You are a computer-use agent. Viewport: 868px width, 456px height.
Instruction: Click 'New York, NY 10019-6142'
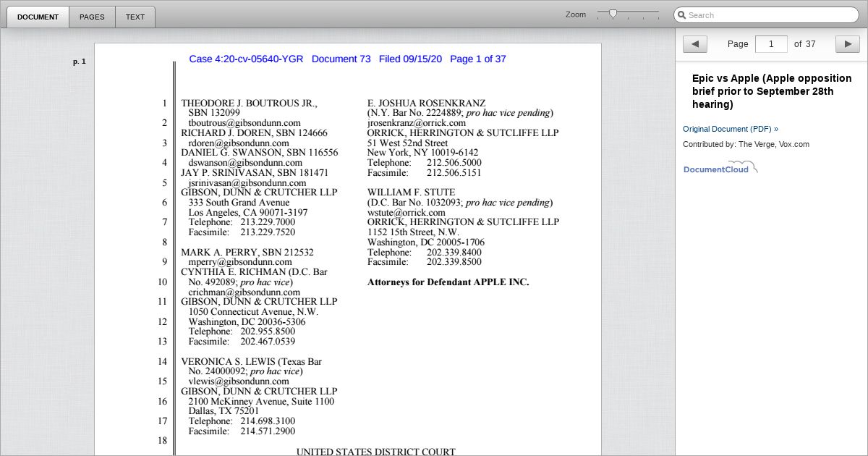(x=423, y=153)
